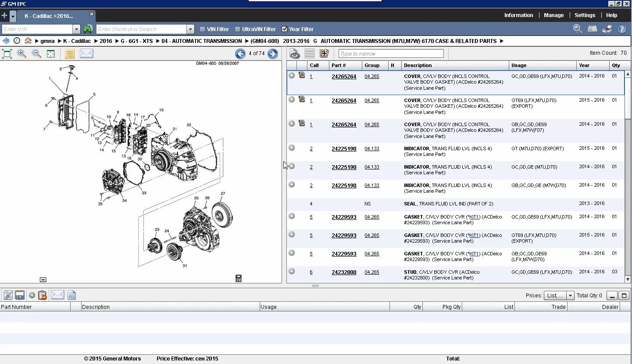Maximize the parts list panel at bottom right
The width and height of the screenshot is (632, 364).
[624, 296]
